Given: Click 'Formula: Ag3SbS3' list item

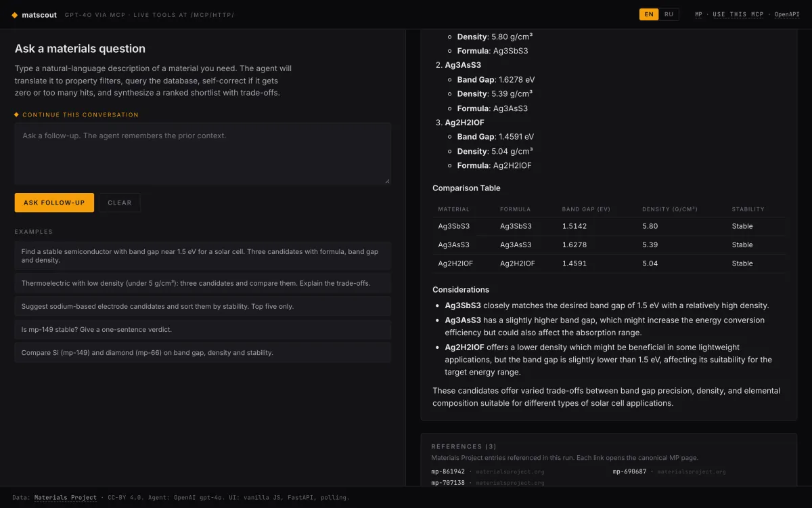Looking at the screenshot, I should 493,51.
